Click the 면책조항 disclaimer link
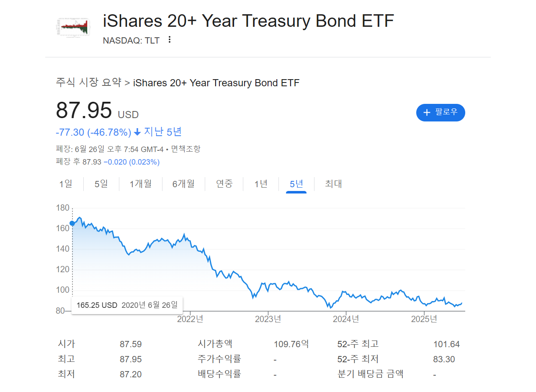This screenshot has width=536, height=392. [186, 149]
